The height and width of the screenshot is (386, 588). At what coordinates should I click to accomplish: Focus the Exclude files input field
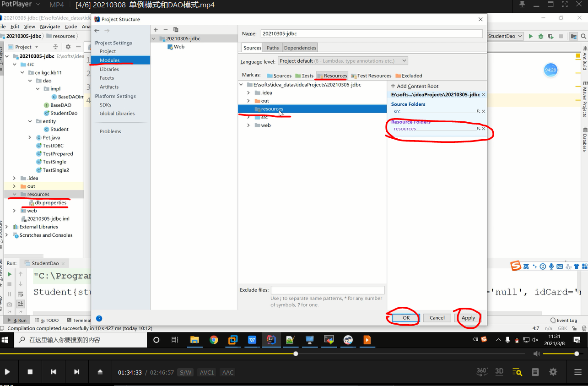tap(327, 290)
